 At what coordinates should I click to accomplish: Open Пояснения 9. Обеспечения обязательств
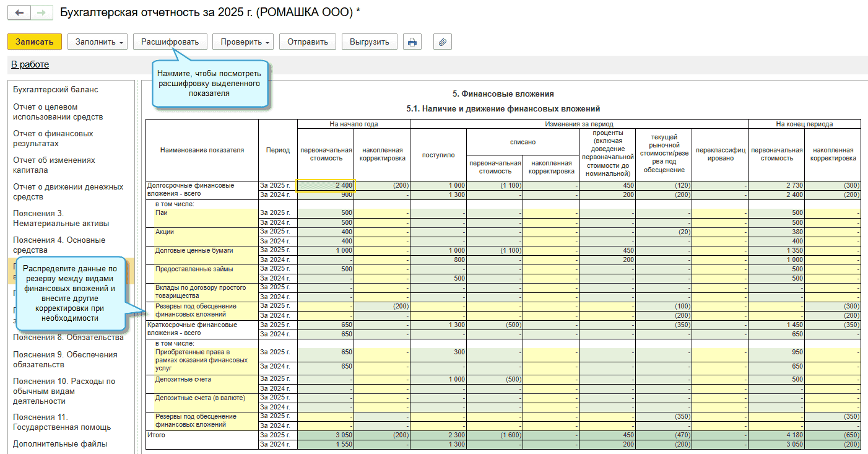coord(65,359)
